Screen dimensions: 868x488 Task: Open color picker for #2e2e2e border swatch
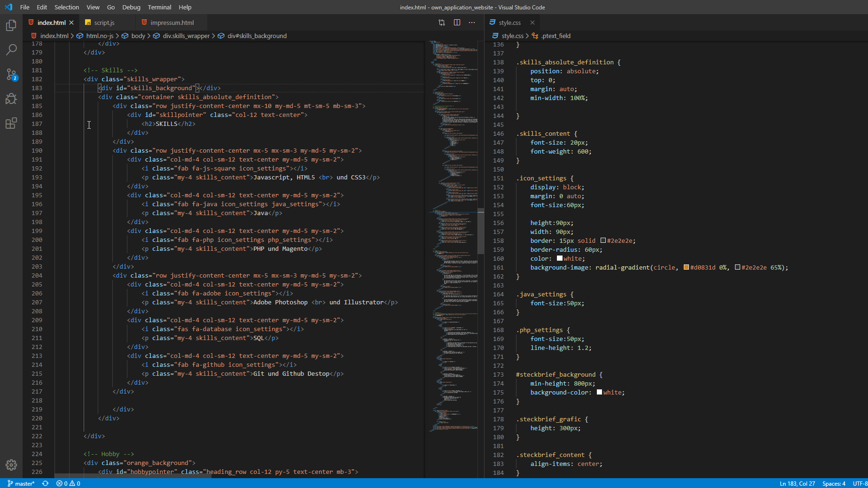(603, 240)
